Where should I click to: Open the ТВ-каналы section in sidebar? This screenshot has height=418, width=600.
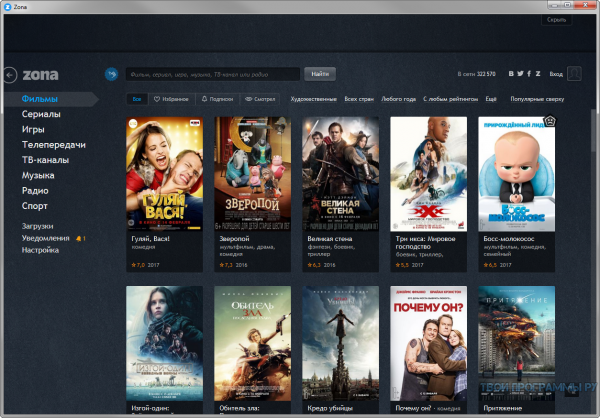(46, 160)
